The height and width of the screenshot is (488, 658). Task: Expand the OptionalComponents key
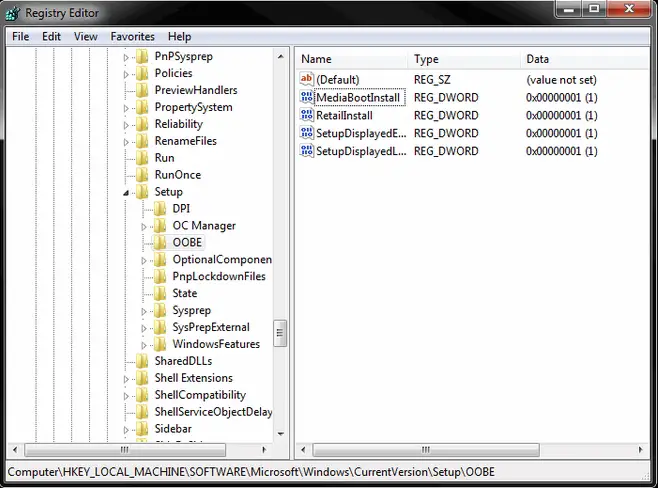(144, 261)
